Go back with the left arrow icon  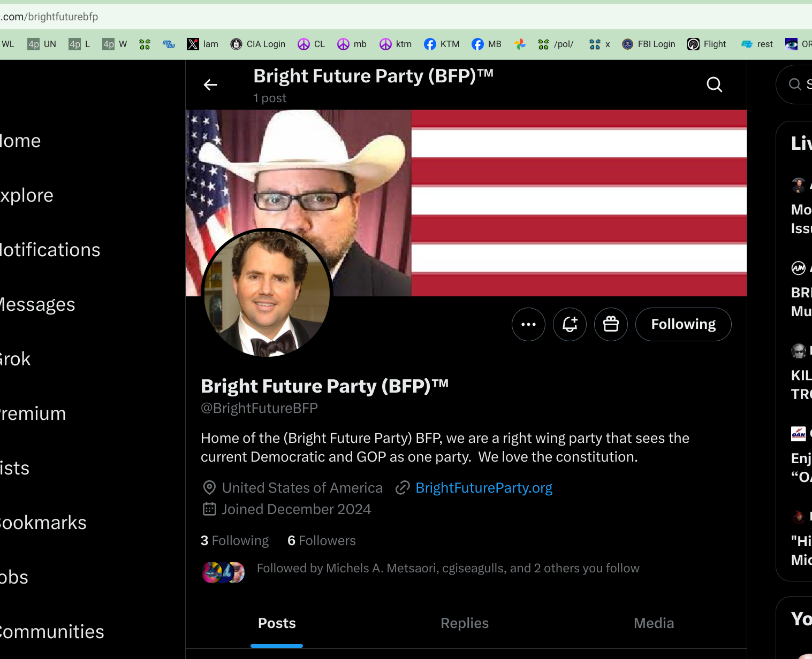(210, 85)
